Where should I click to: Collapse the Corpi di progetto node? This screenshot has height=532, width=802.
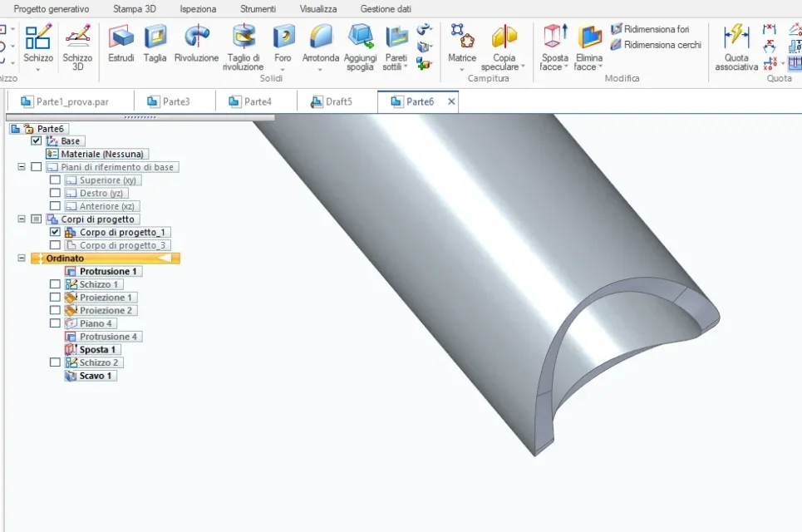(x=22, y=219)
